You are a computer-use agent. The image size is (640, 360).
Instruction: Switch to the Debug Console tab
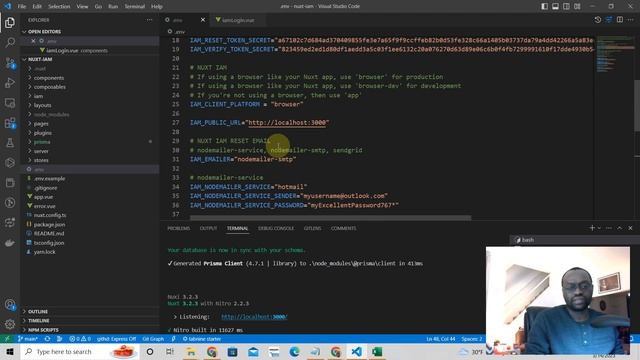tap(276, 228)
